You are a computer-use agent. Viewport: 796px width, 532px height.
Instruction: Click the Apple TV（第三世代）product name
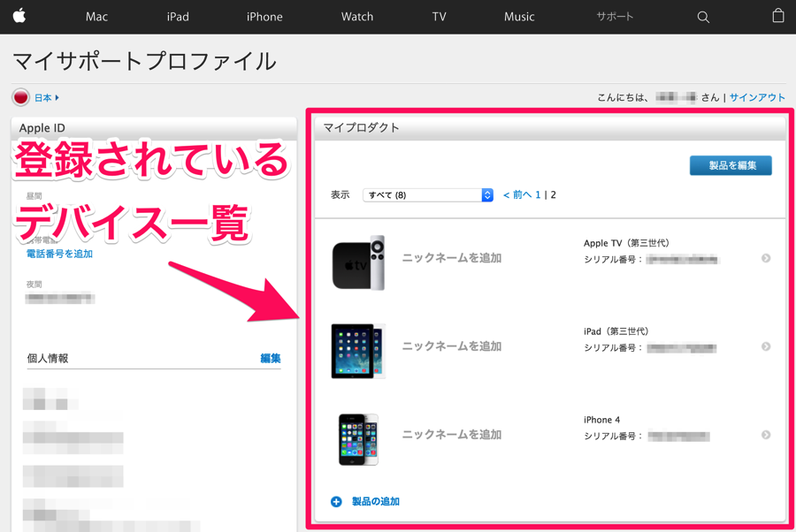pos(626,243)
